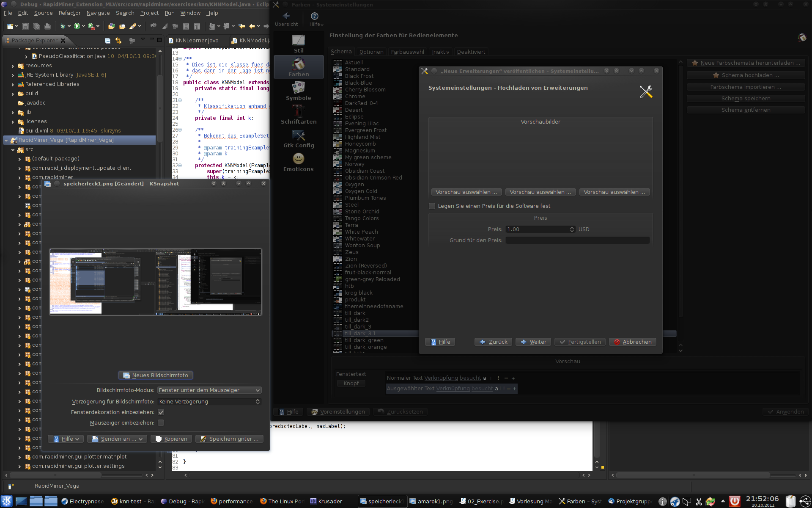This screenshot has width=812, height=508.
Task: Click the Run External Tools icon in Eclipse
Action: tap(91, 26)
